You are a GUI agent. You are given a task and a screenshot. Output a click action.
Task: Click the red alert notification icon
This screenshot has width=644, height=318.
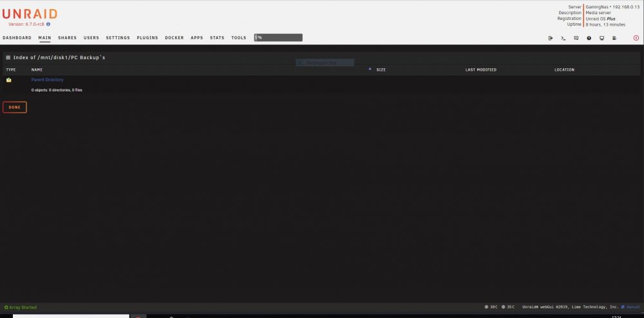pyautogui.click(x=636, y=38)
